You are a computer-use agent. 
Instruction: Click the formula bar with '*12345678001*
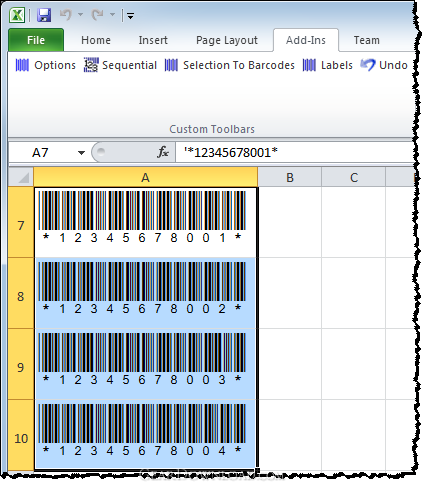coord(293,153)
